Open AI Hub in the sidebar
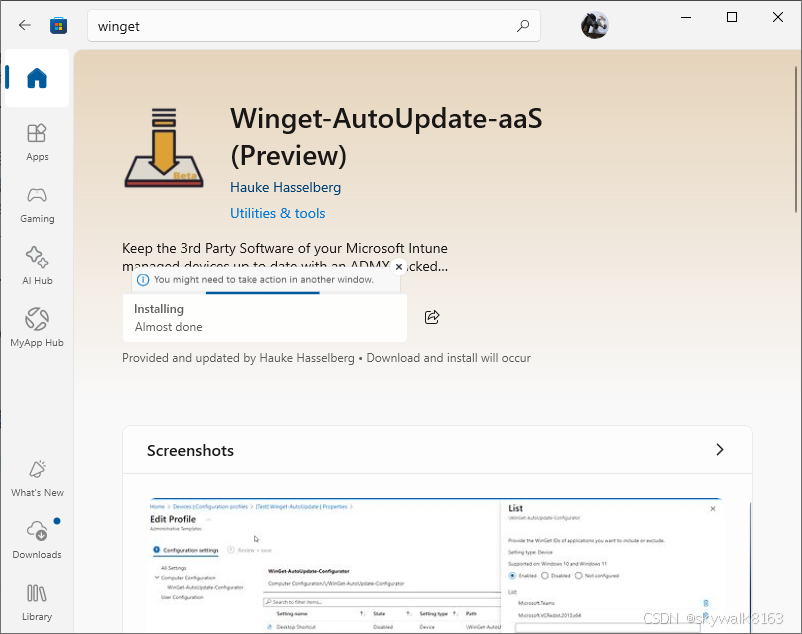 [x=37, y=266]
